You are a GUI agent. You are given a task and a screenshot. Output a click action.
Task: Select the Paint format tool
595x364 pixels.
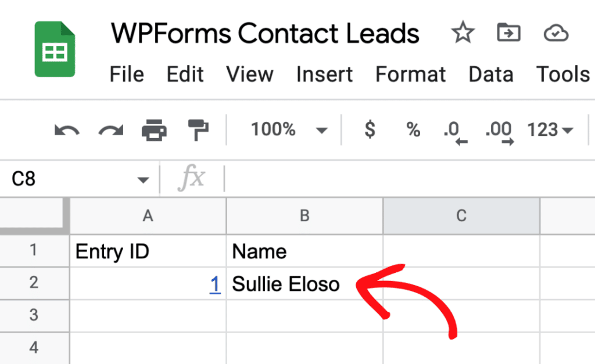pos(198,129)
